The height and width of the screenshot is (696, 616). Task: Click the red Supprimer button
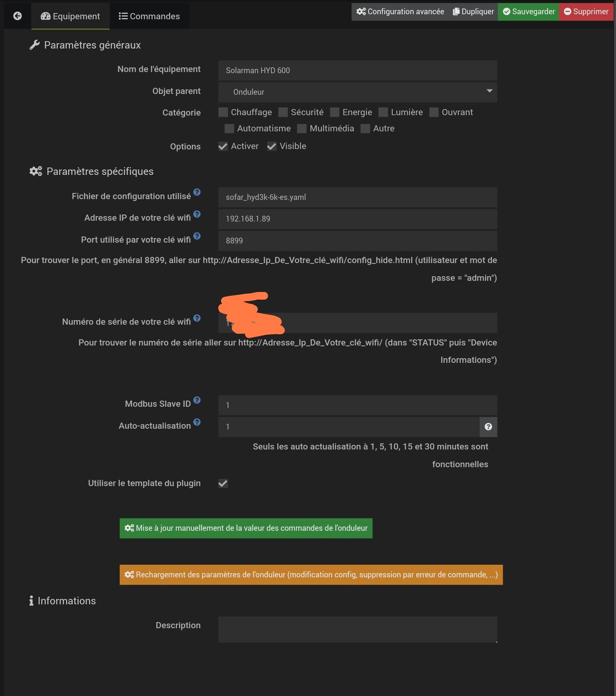[x=586, y=12]
